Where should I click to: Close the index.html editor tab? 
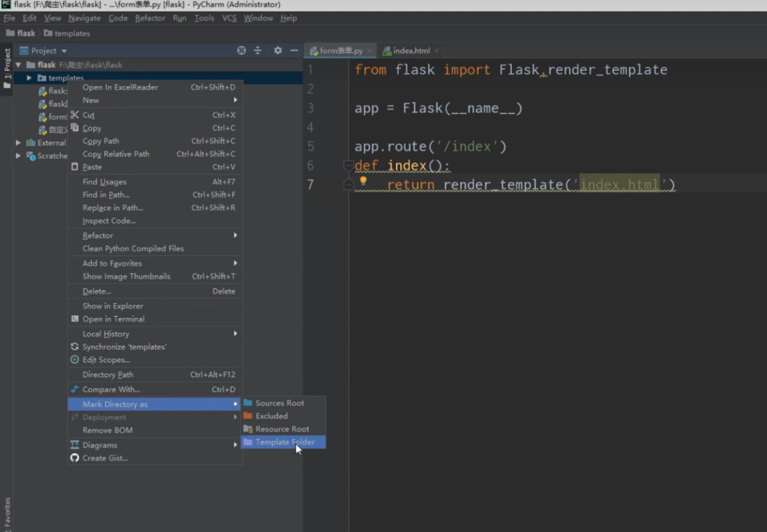(436, 51)
